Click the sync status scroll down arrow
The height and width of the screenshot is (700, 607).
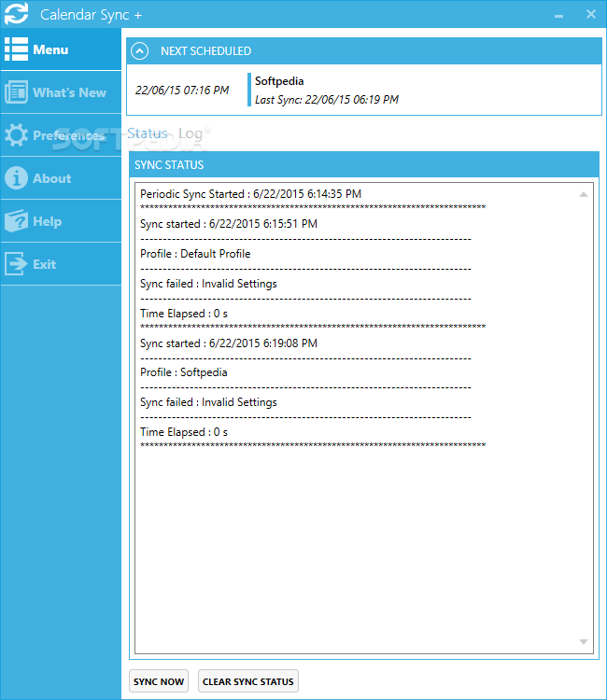click(x=584, y=641)
